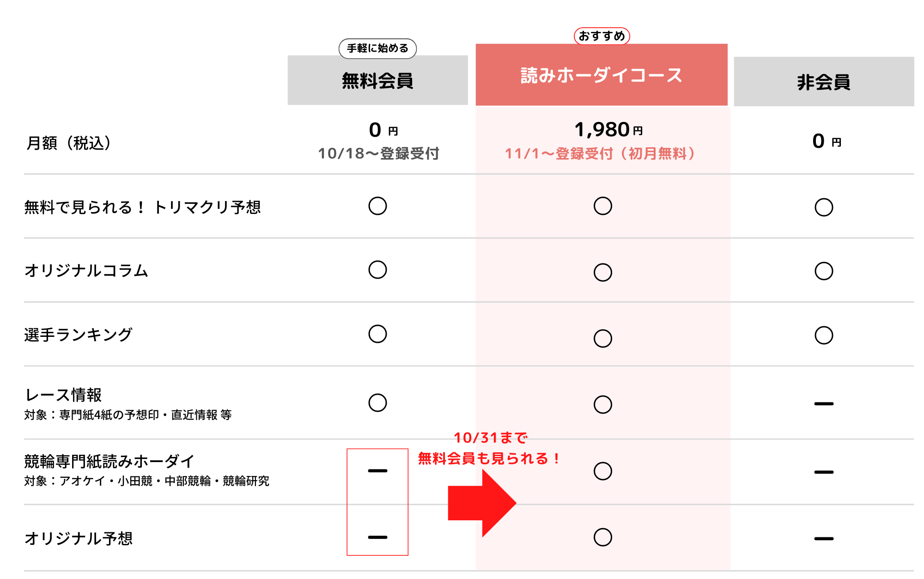
Task: Click 無料会員 circle for レース情報
Action: [377, 403]
